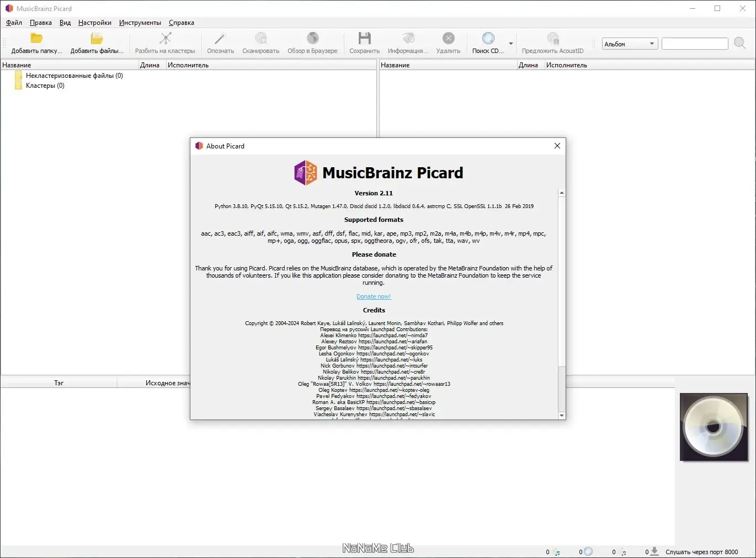Click the Remove (Удалить) toolbar icon

(x=448, y=38)
